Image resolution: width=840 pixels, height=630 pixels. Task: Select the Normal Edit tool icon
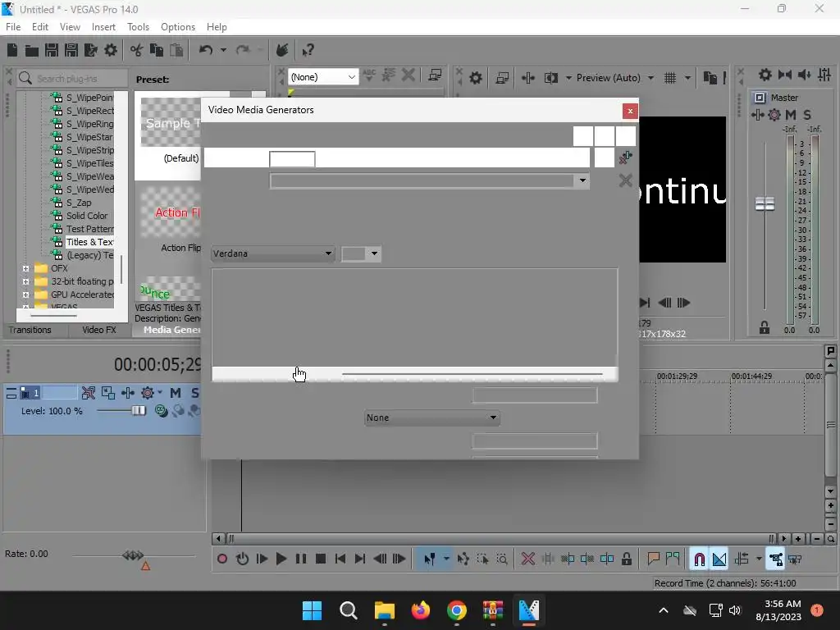click(x=430, y=559)
